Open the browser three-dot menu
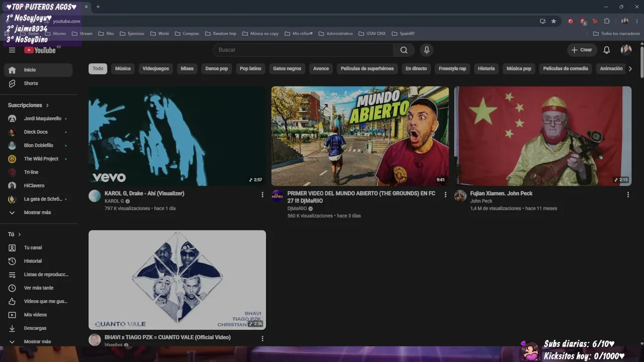The width and height of the screenshot is (644, 362). (x=637, y=21)
